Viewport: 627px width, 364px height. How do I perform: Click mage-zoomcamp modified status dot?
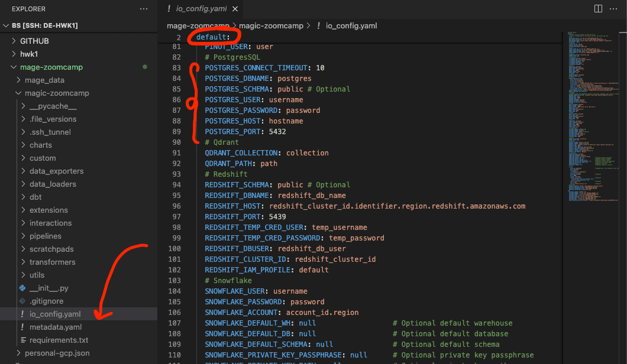145,67
